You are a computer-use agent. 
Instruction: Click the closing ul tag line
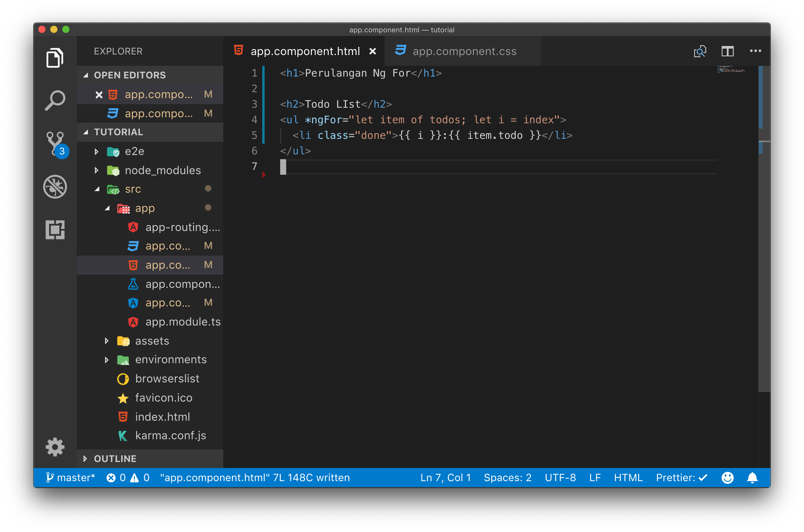(295, 151)
